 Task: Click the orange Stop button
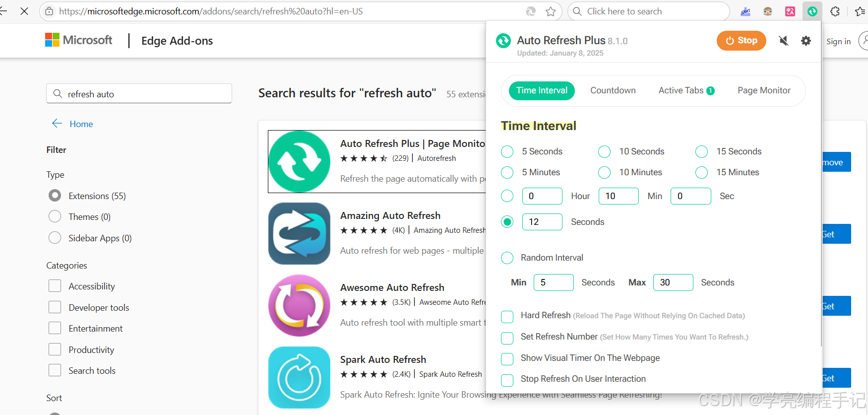(742, 41)
